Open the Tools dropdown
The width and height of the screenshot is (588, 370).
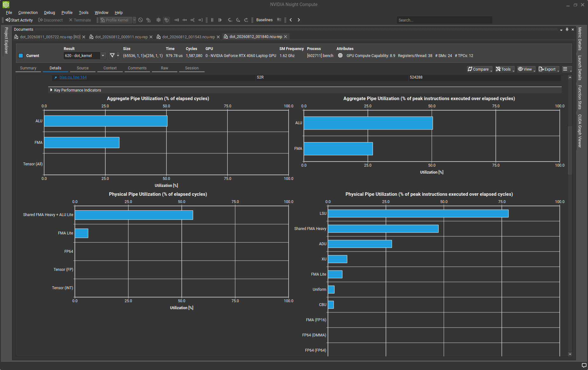(x=505, y=69)
